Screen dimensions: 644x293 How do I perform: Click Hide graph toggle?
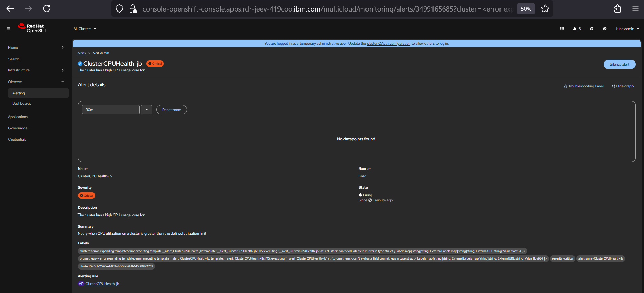[x=623, y=86]
